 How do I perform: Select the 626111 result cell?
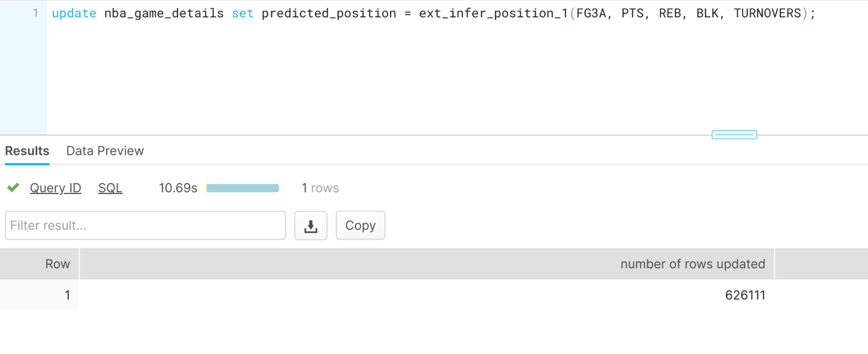tap(745, 295)
